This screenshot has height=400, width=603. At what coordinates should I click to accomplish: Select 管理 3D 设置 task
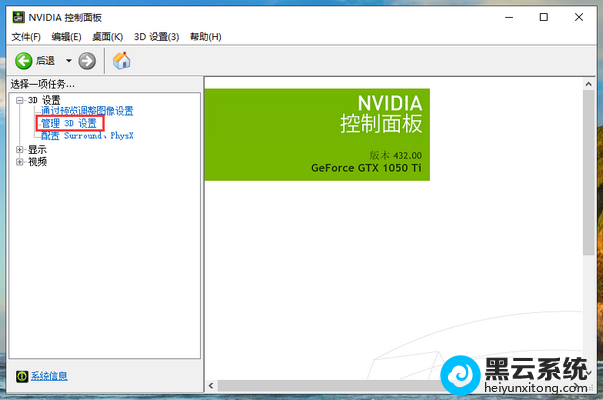pos(69,123)
